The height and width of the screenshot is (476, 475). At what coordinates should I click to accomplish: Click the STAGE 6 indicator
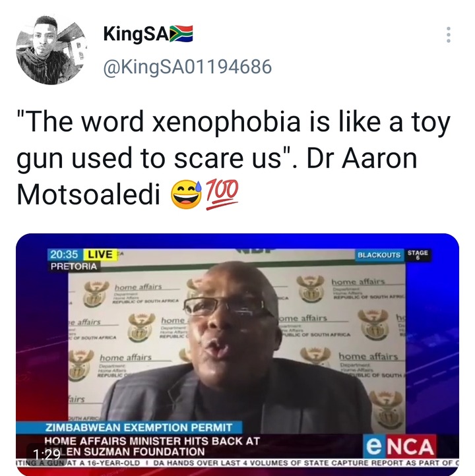(x=418, y=255)
